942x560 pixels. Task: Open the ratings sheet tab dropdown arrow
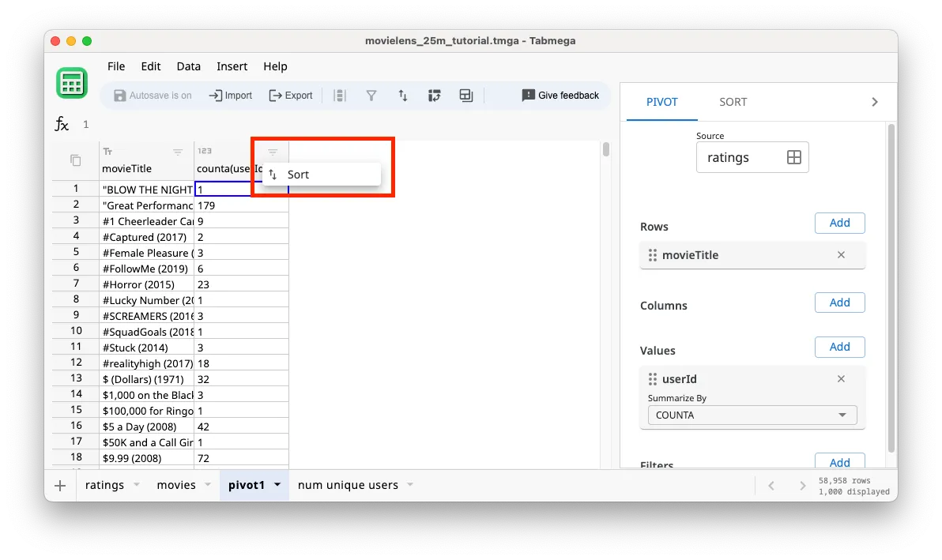(136, 485)
